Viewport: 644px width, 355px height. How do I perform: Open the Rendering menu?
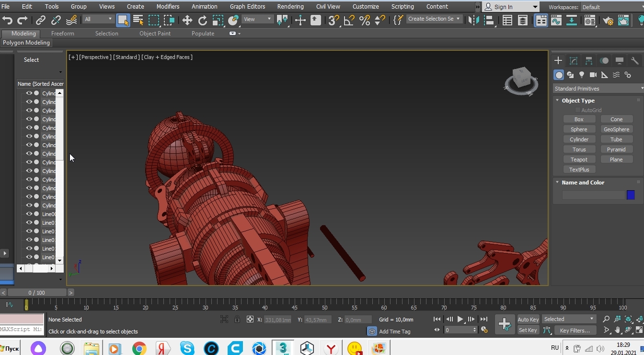tap(290, 7)
